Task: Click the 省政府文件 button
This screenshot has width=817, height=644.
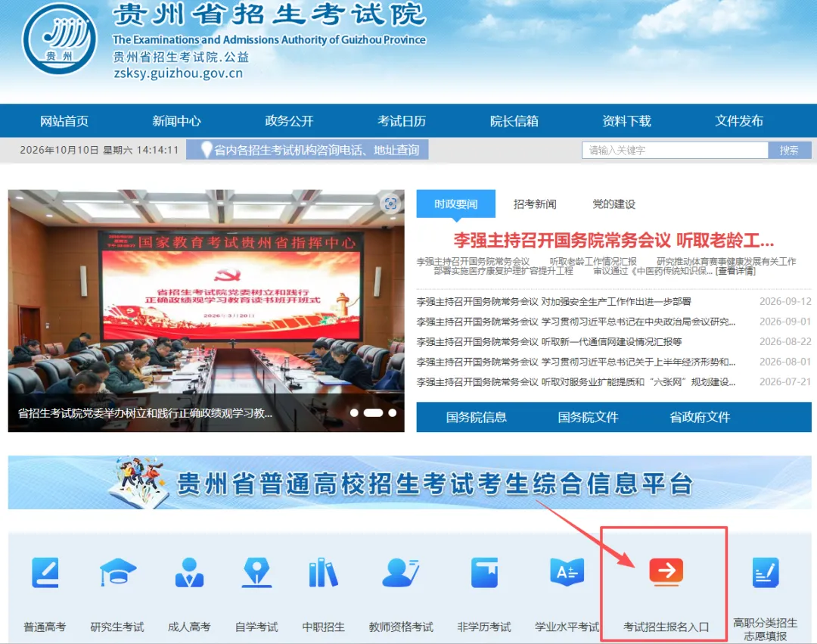Action: pyautogui.click(x=700, y=417)
